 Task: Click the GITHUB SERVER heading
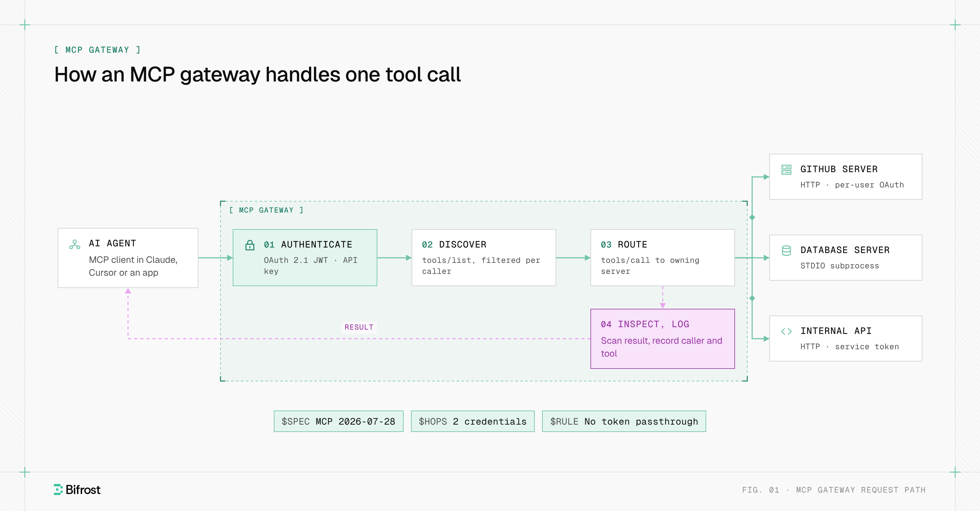click(x=839, y=169)
